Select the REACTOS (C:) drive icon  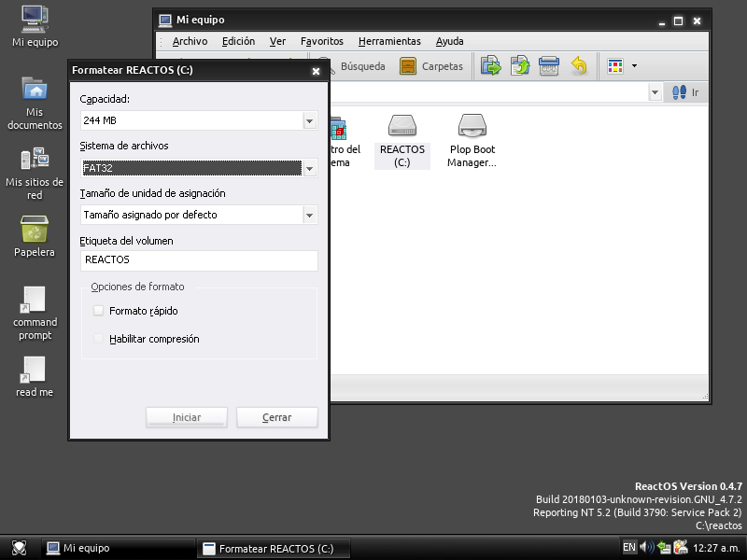402,141
